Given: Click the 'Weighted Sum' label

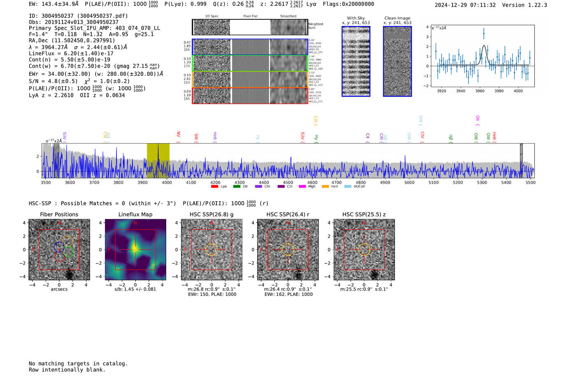Looking at the screenshot, I should pos(315,26).
